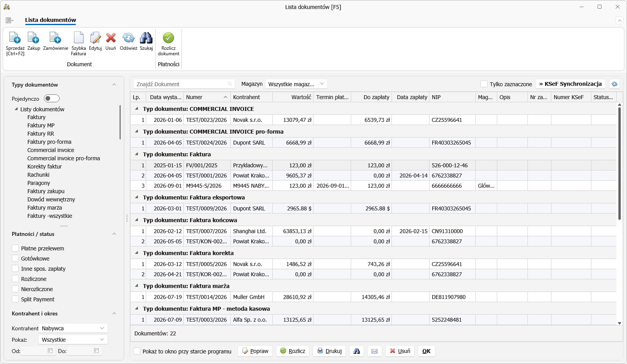The image size is (627, 364).
Task: Click the OK button
Action: point(426,351)
